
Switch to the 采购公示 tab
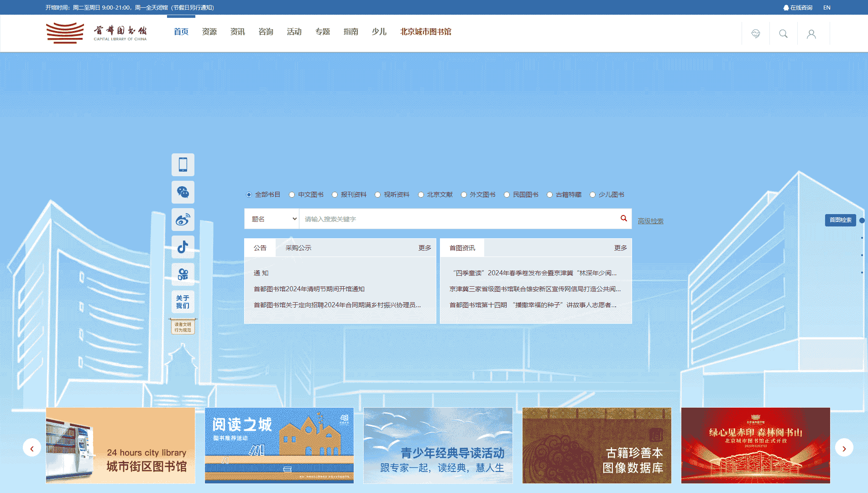pyautogui.click(x=298, y=248)
